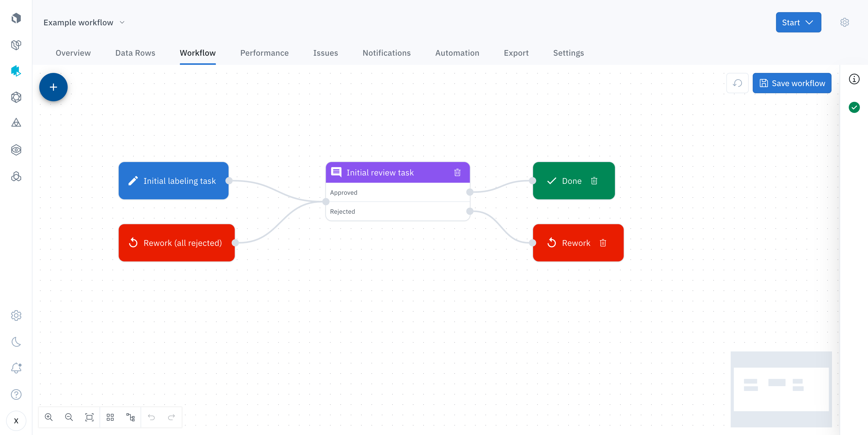Image resolution: width=868 pixels, height=435 pixels.
Task: Click the reset workflow circular arrow
Action: (737, 83)
